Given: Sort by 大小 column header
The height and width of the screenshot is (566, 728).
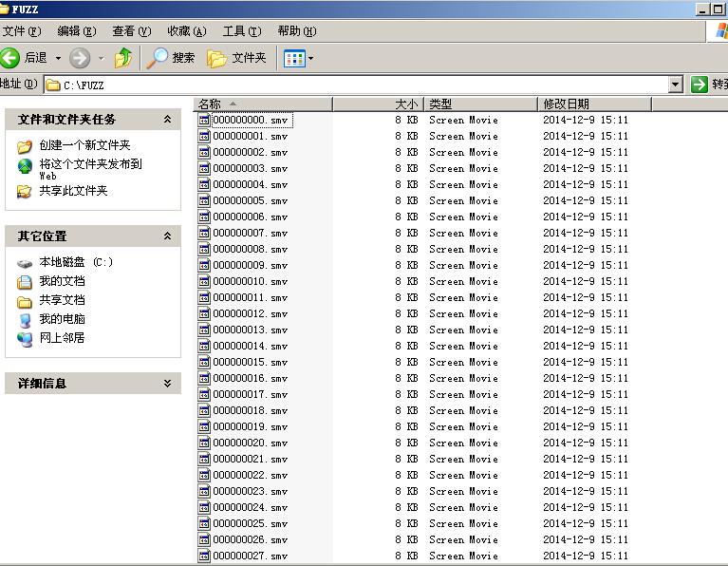Looking at the screenshot, I should coord(378,104).
